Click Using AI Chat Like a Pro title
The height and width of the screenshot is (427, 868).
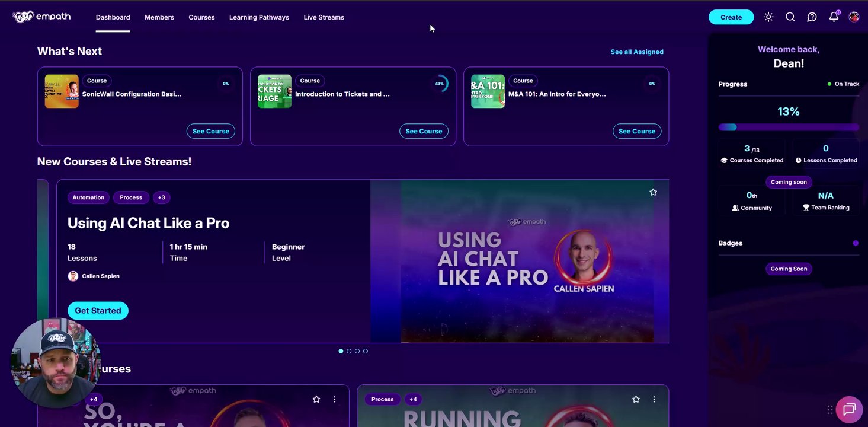tap(148, 223)
